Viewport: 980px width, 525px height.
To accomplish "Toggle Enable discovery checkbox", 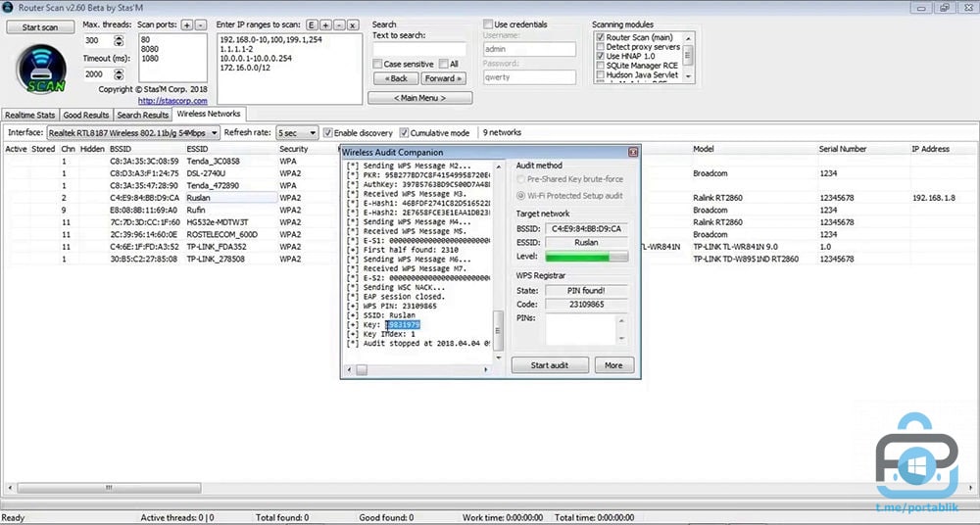I will click(327, 133).
